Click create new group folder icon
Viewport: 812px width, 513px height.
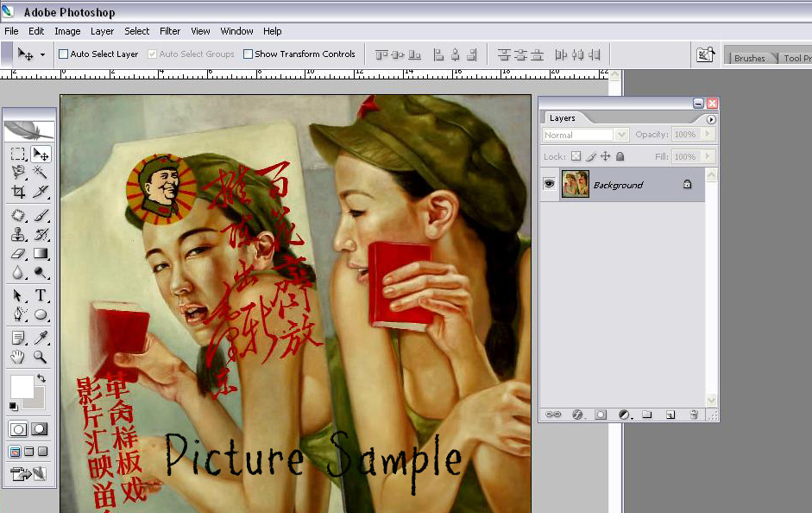point(647,415)
